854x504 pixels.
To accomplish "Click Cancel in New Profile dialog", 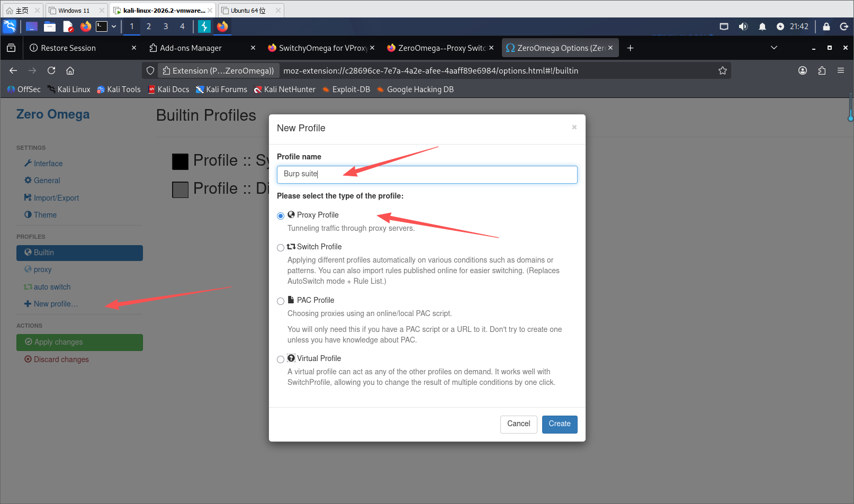I will [x=519, y=424].
